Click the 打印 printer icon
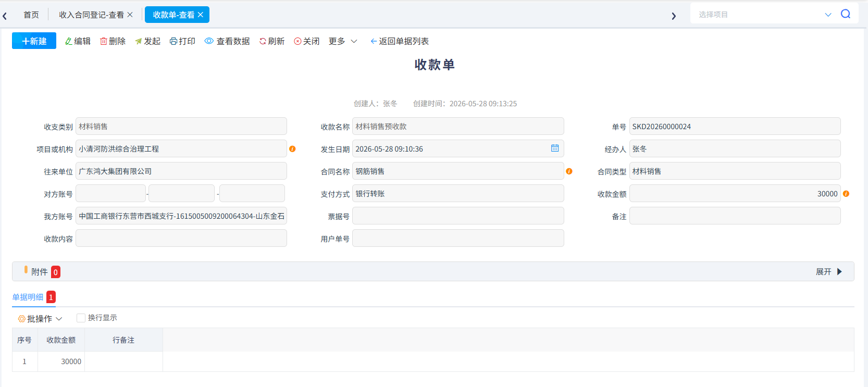 [173, 41]
